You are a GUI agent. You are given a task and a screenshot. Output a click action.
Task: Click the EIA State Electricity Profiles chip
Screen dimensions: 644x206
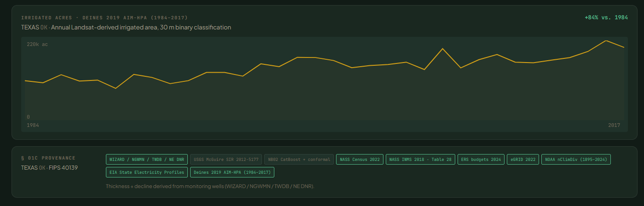click(147, 172)
